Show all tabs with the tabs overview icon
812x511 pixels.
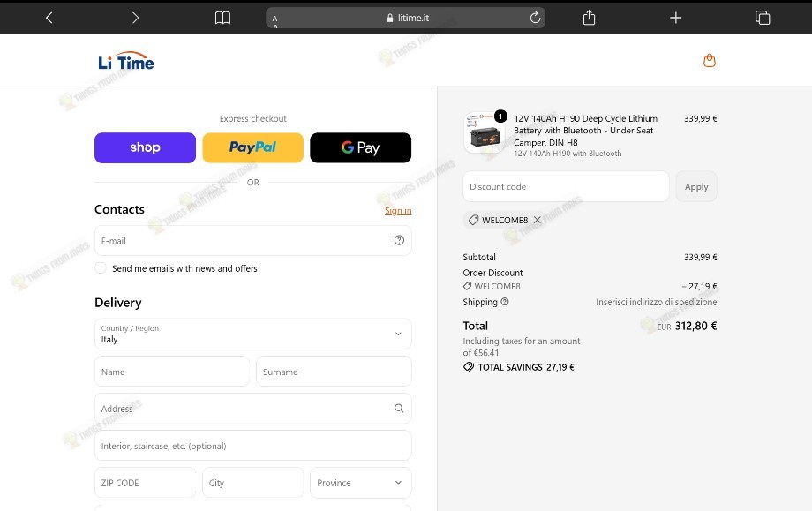point(763,18)
